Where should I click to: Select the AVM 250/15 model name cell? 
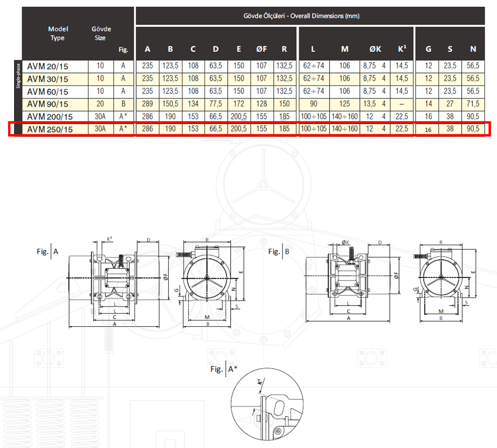(55, 129)
